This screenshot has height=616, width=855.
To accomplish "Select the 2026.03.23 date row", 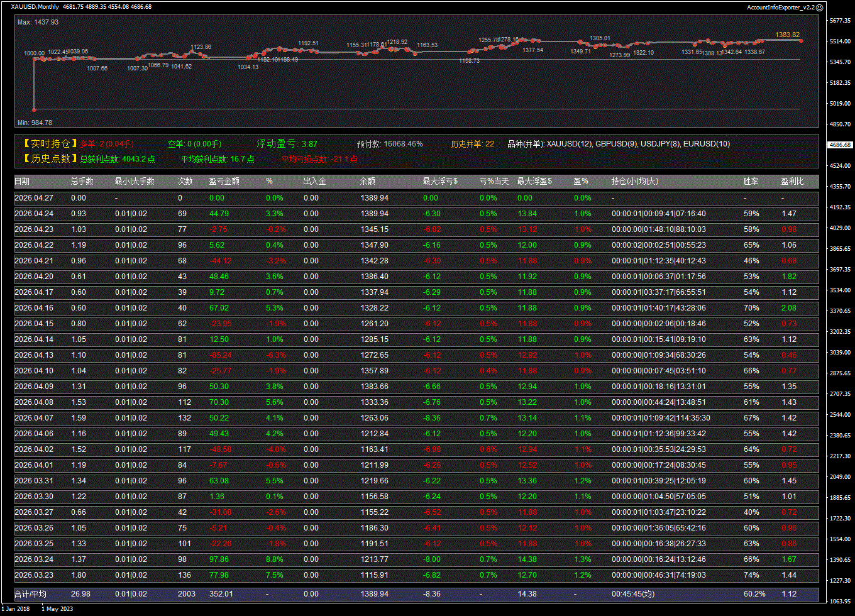I will point(34,575).
